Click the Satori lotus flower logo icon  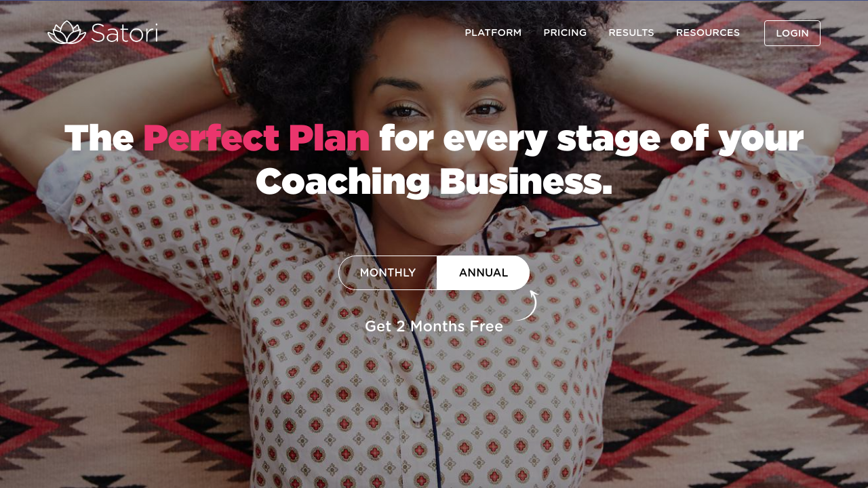click(x=66, y=33)
